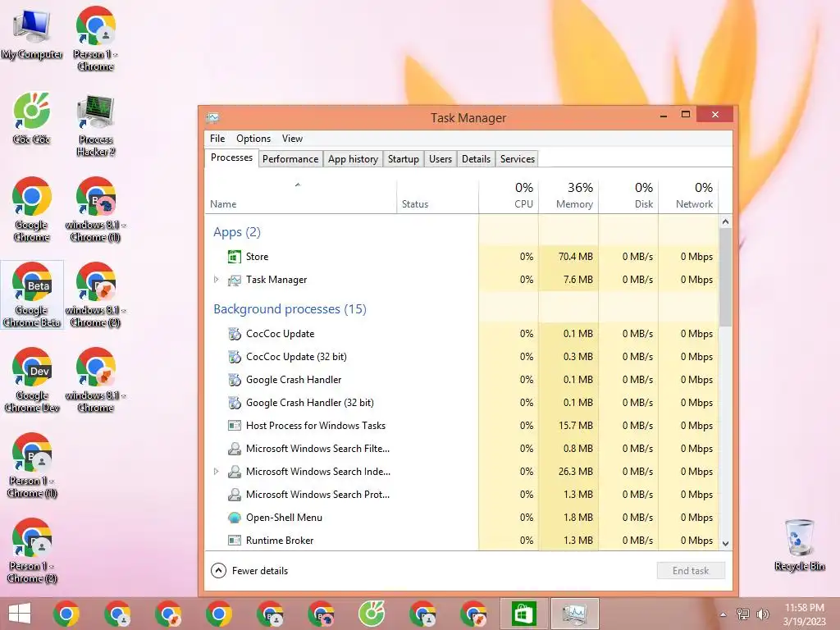
Task: Click the volume speaker tray icon
Action: pyautogui.click(x=762, y=614)
